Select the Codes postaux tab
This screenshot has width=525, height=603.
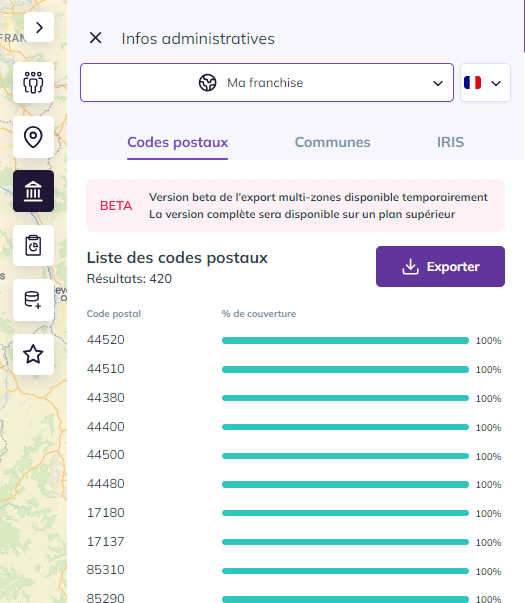click(x=178, y=142)
